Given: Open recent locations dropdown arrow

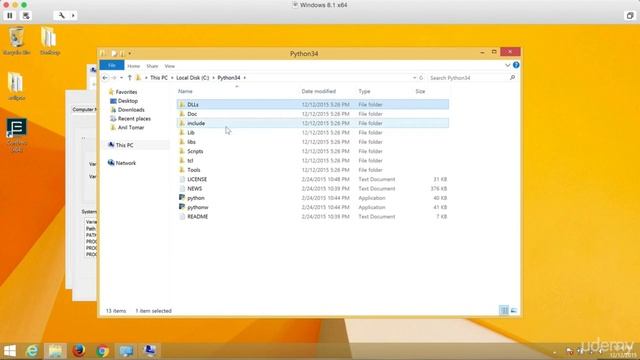Looking at the screenshot, I should pyautogui.click(x=121, y=78).
